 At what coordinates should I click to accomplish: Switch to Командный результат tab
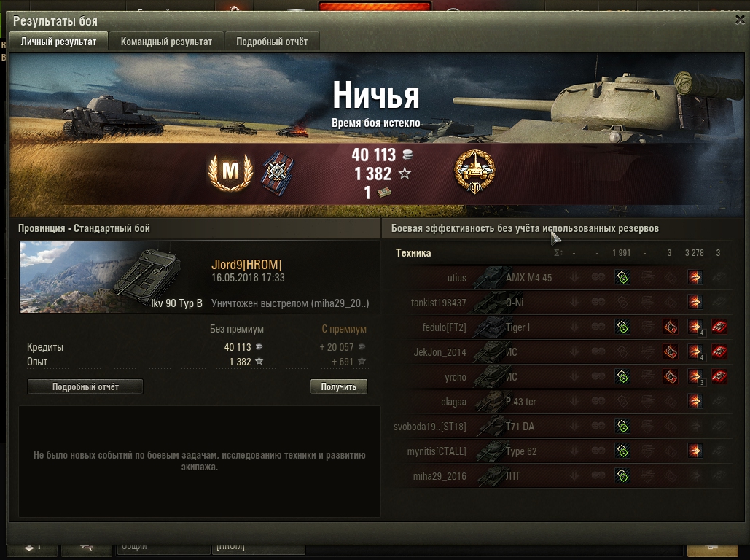point(166,42)
